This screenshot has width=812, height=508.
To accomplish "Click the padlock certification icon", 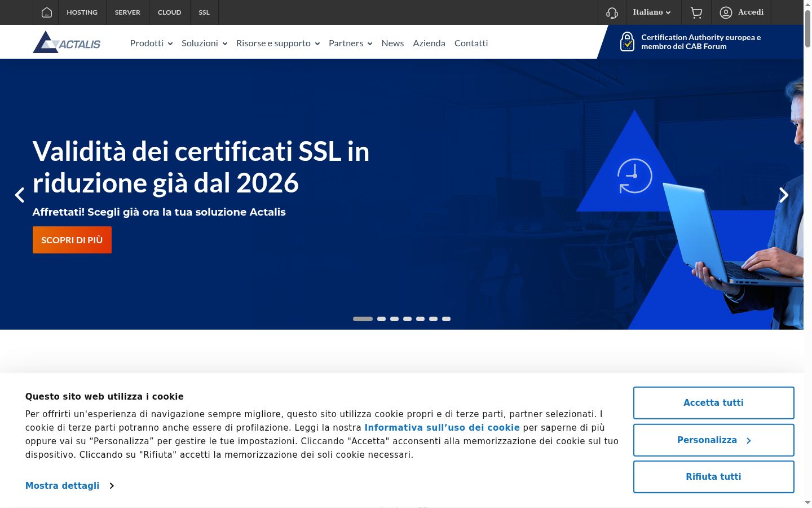I will [627, 42].
